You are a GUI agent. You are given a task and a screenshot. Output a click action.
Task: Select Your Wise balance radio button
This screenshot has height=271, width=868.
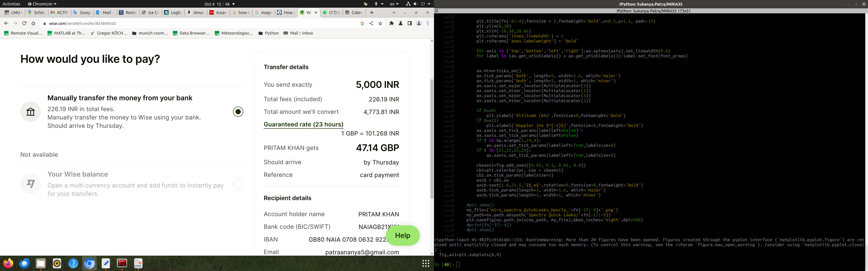tap(238, 184)
